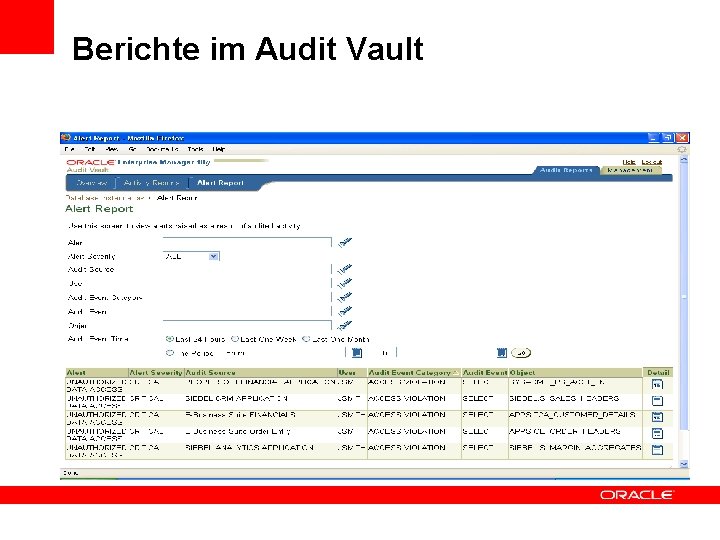The width and height of the screenshot is (720, 540).
Task: Select the Last One Week radio option
Action: click(x=235, y=339)
